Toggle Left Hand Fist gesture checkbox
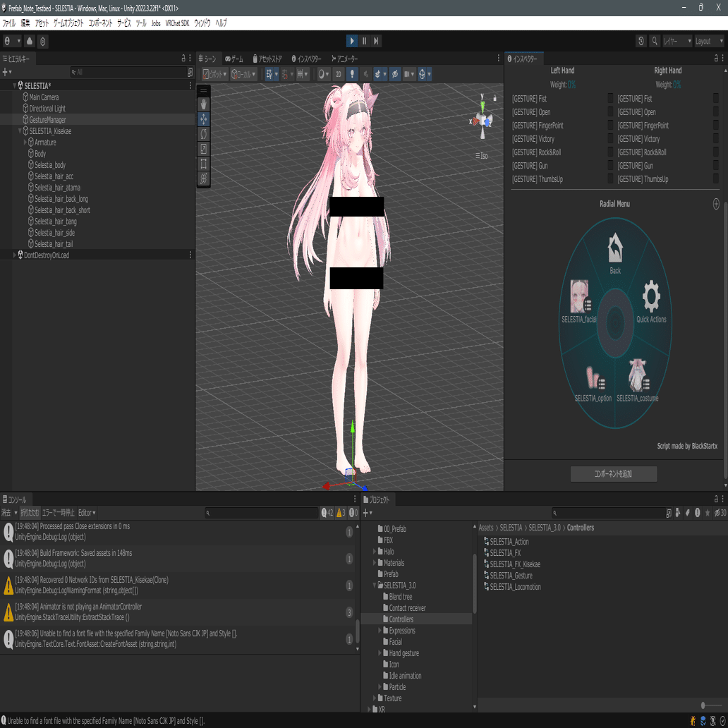728x728 pixels. click(x=610, y=98)
